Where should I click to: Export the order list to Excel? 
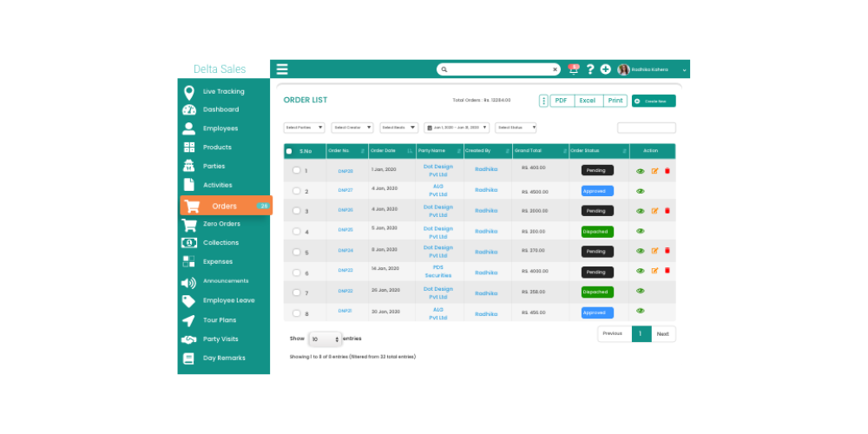click(x=588, y=101)
